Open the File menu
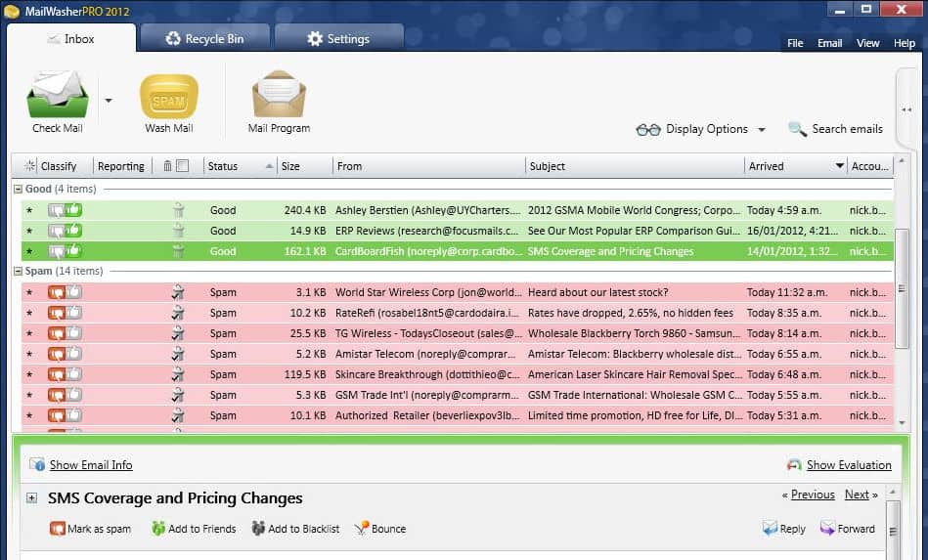The width and height of the screenshot is (928, 560). click(795, 43)
